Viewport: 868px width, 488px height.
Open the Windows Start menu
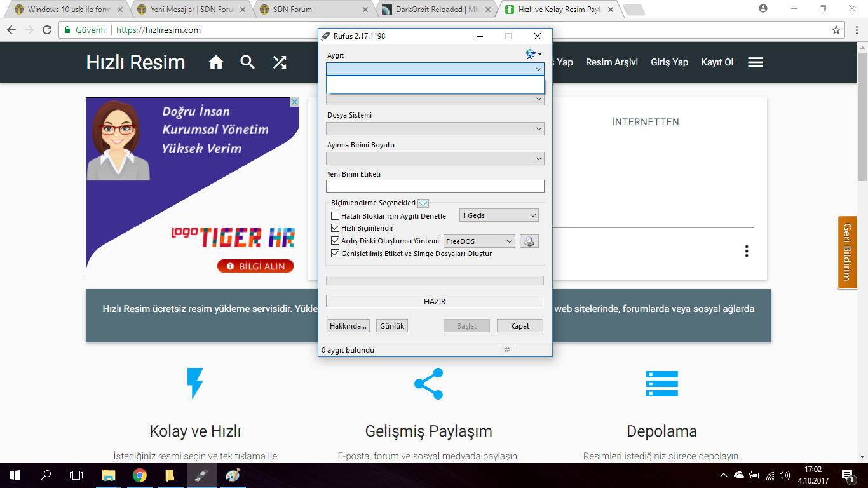tap(15, 475)
